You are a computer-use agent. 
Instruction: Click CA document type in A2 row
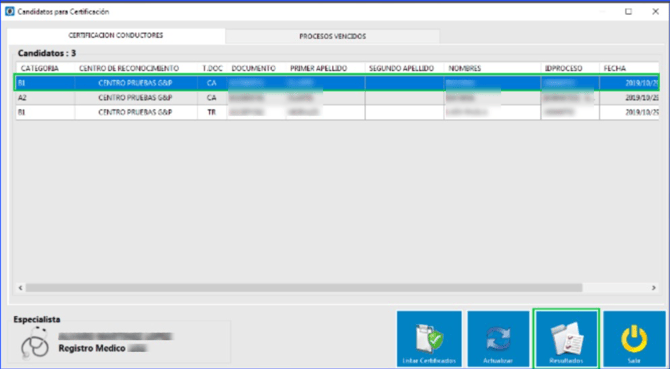212,98
